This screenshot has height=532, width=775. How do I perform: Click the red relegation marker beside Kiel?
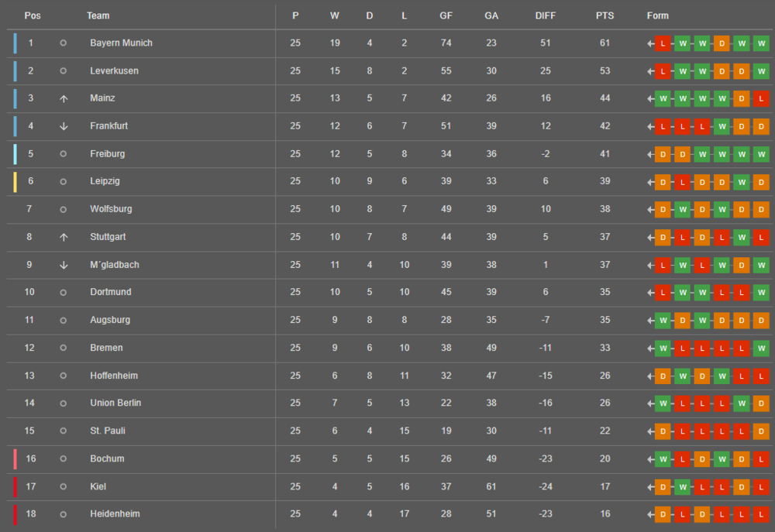coord(15,486)
